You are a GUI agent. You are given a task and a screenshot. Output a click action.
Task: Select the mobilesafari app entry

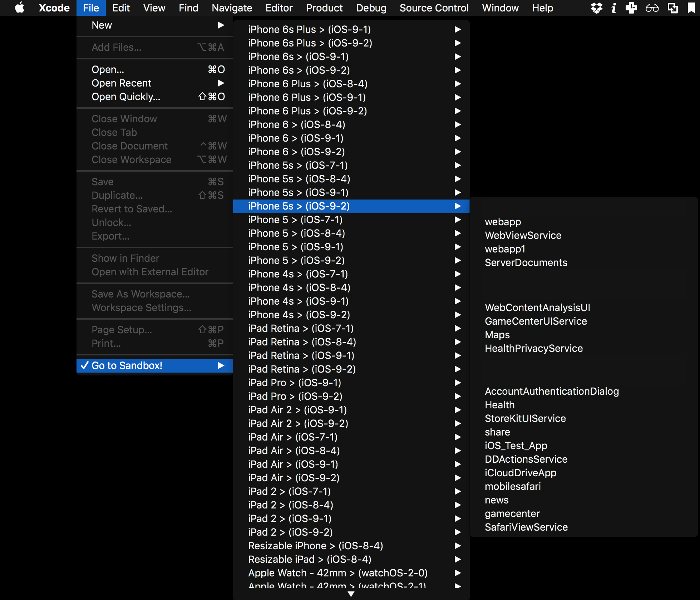513,486
